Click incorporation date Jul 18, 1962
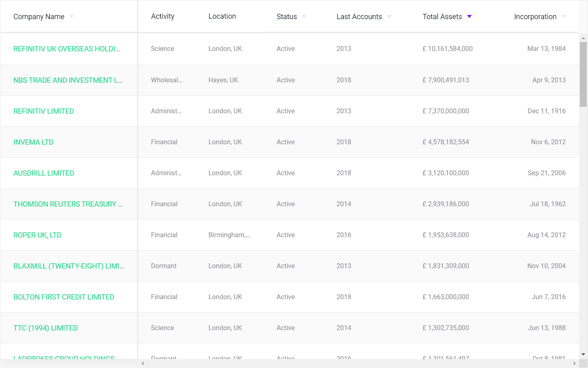 (548, 204)
